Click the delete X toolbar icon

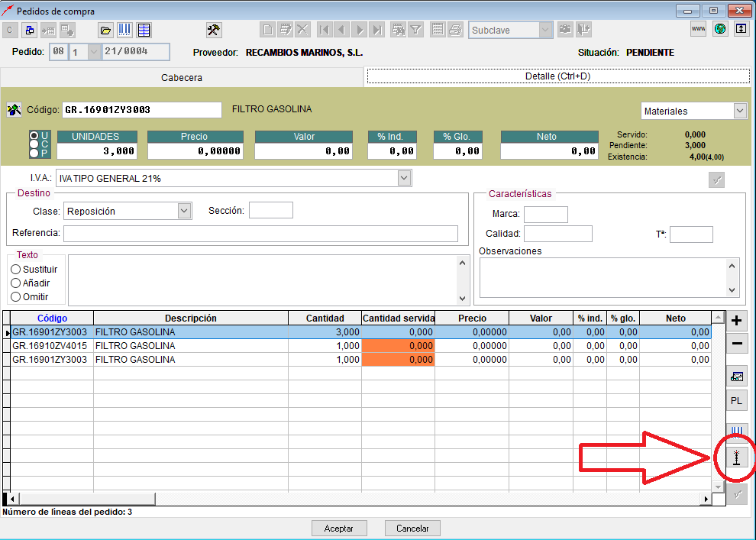click(303, 31)
